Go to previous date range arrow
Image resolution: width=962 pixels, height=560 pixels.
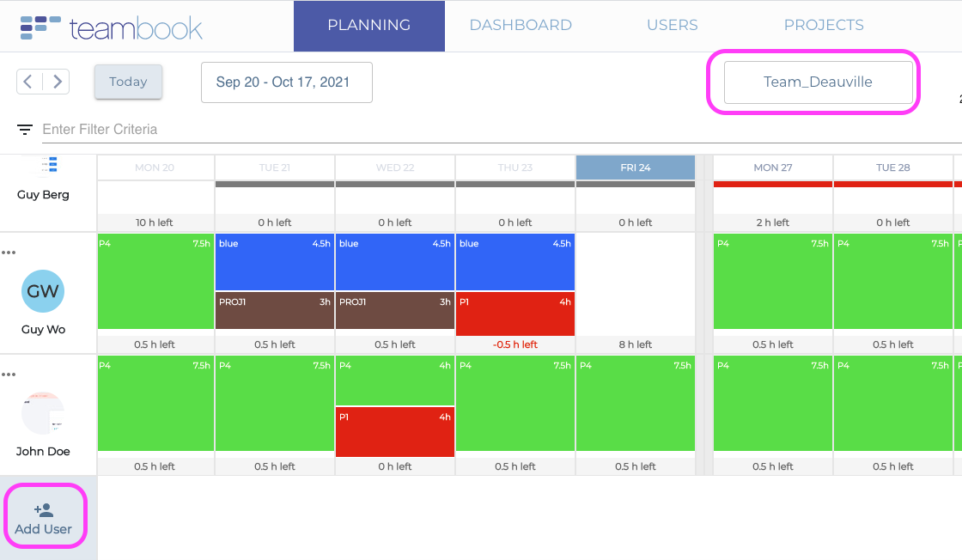tap(28, 82)
